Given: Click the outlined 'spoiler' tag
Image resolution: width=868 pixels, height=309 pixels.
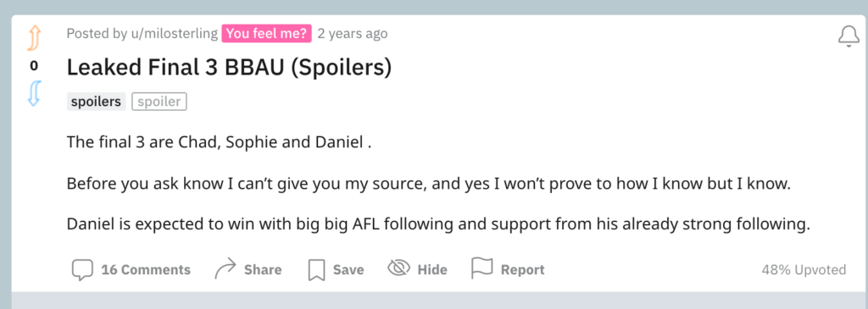Looking at the screenshot, I should tap(159, 102).
